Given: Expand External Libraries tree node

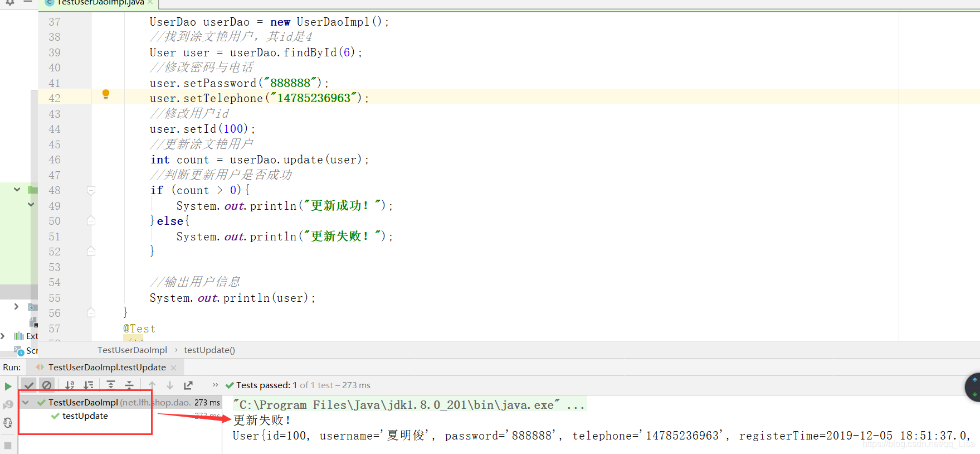Looking at the screenshot, I should pyautogui.click(x=3, y=336).
